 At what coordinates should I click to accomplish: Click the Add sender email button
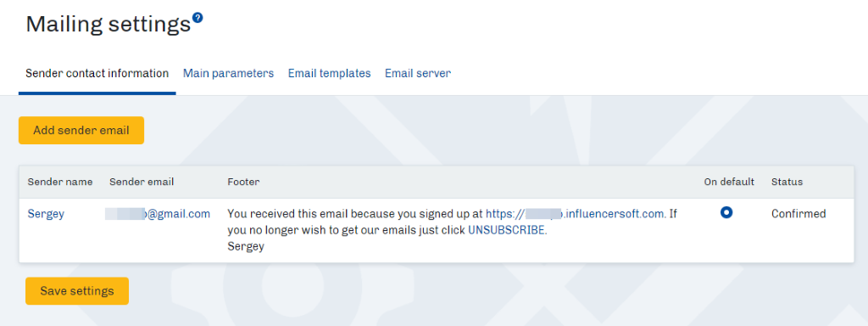(81, 130)
